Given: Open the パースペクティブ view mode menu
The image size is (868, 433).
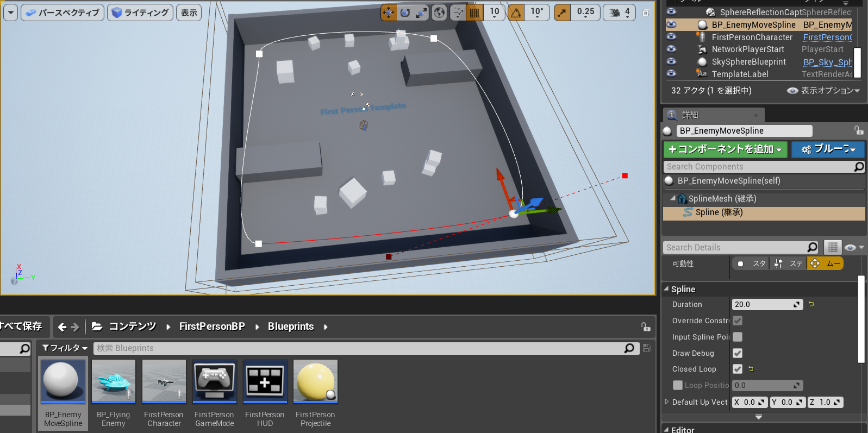Looking at the screenshot, I should tap(63, 12).
